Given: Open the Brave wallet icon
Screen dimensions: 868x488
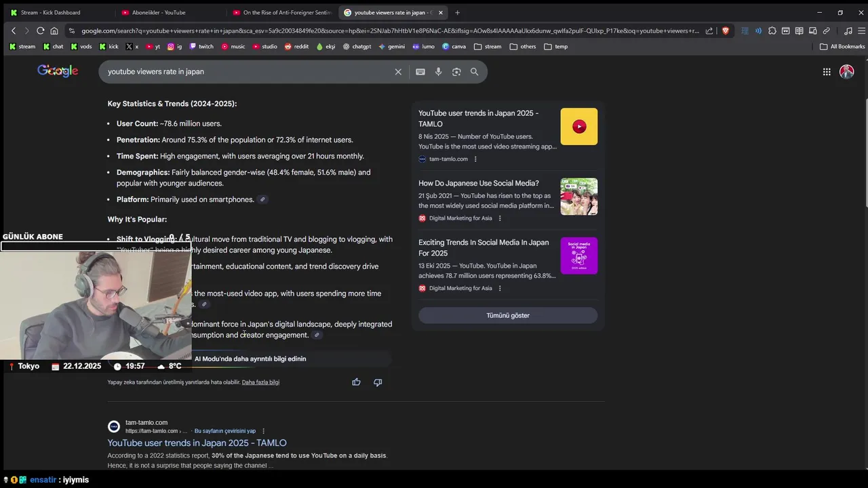Looking at the screenshot, I should [x=786, y=30].
